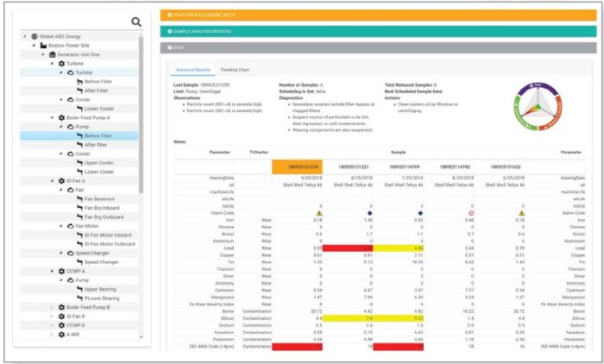Select the Historical Results tab

tap(193, 69)
